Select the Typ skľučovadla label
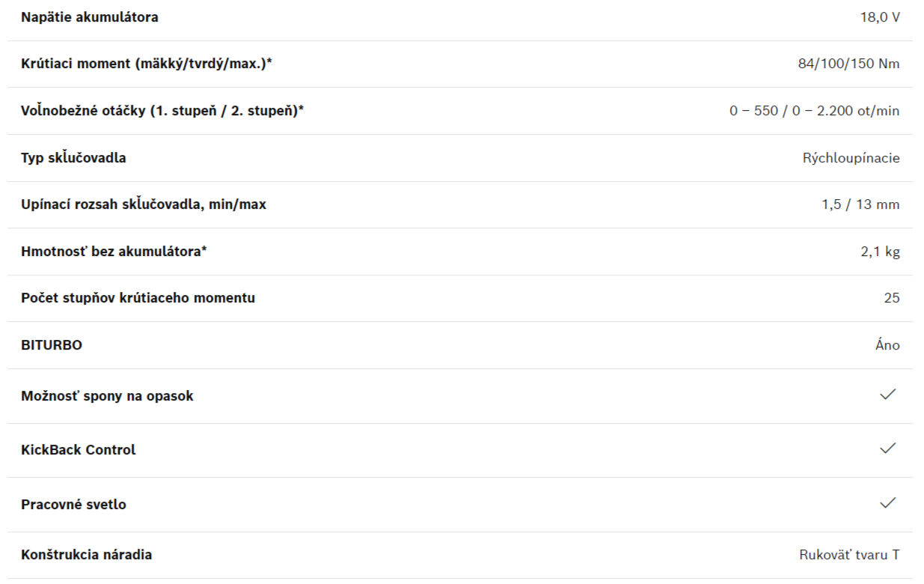The image size is (924, 584). (x=73, y=158)
